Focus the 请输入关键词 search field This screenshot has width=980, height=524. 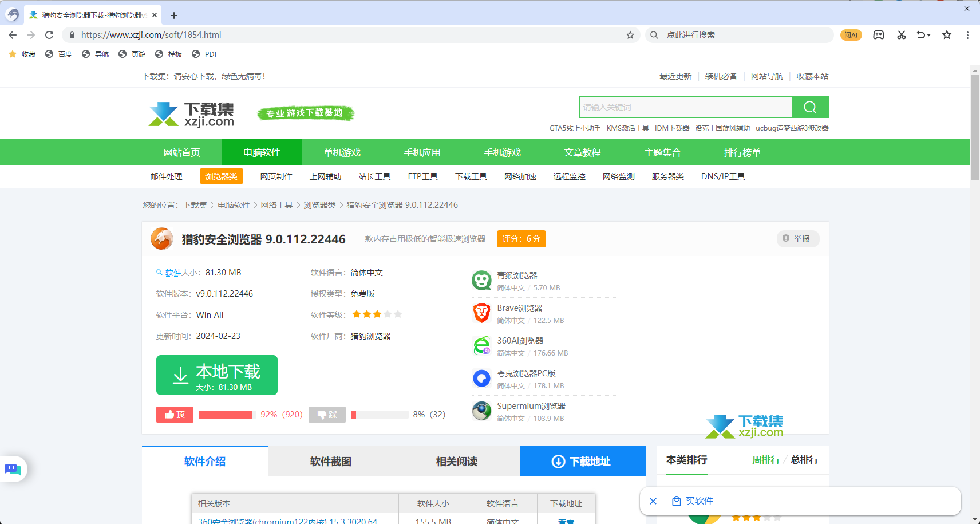tap(686, 107)
